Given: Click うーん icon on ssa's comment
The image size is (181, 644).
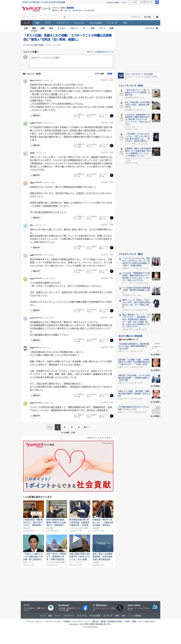Looking at the screenshot, I should click(x=101, y=311).
